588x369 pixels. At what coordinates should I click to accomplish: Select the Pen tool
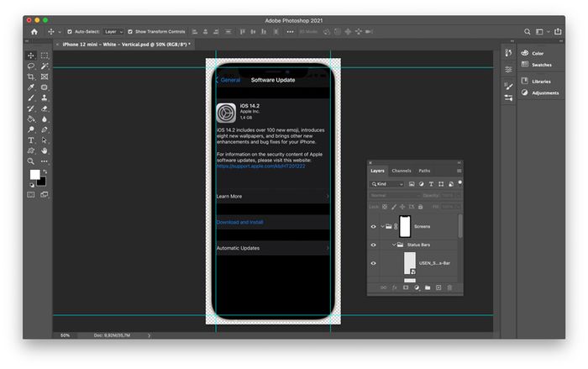click(x=45, y=129)
